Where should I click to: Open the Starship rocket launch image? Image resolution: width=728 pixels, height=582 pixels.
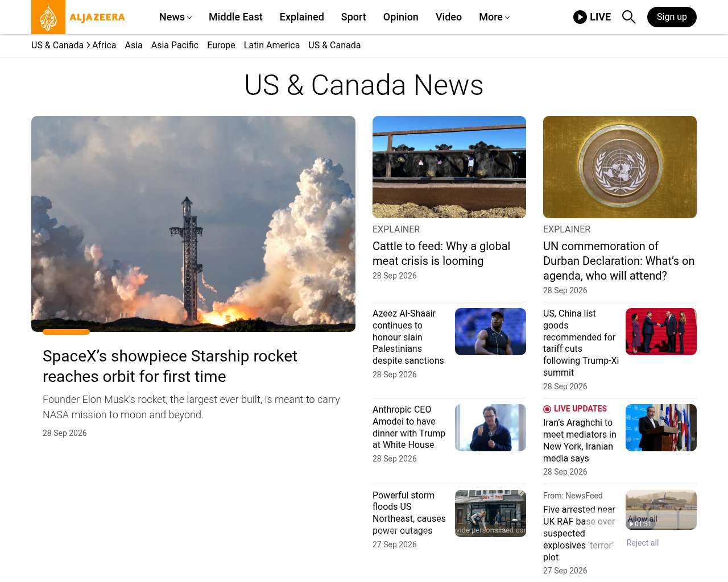(193, 224)
